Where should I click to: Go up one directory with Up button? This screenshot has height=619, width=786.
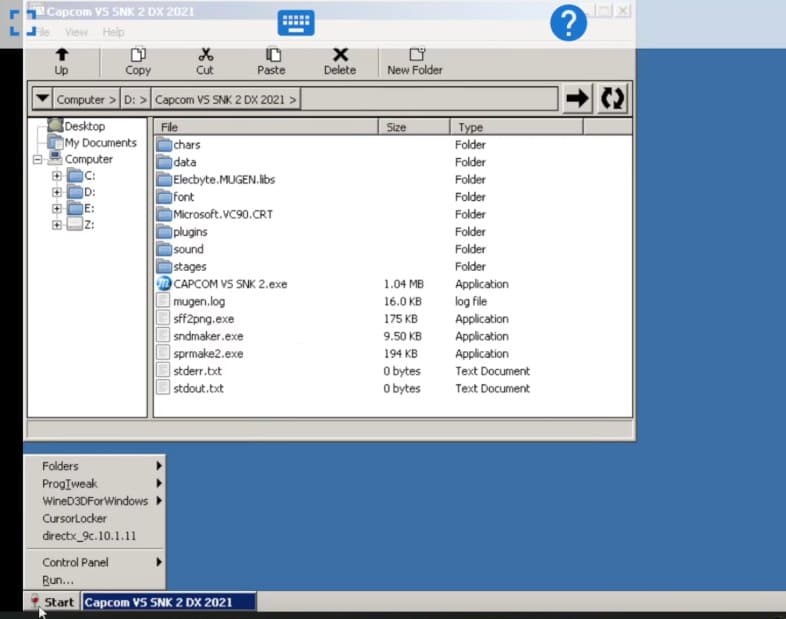(62, 62)
